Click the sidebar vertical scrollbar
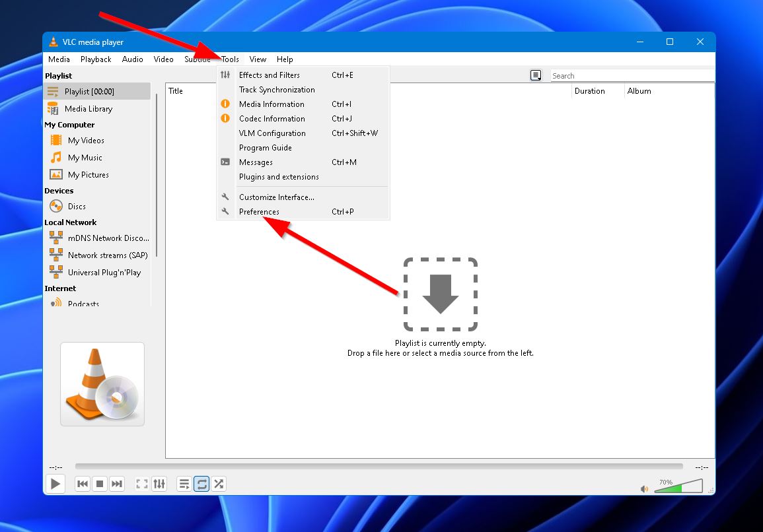763x532 pixels. point(157,175)
